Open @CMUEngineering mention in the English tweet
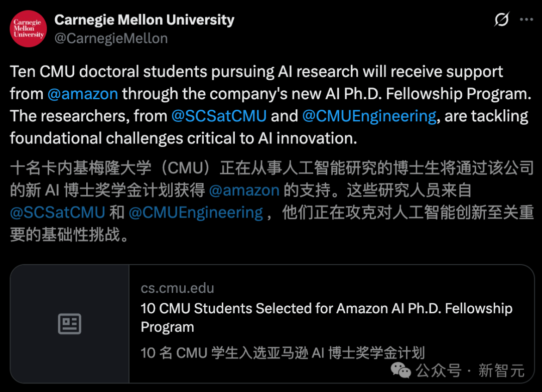This screenshot has width=542, height=392. pyautogui.click(x=369, y=116)
